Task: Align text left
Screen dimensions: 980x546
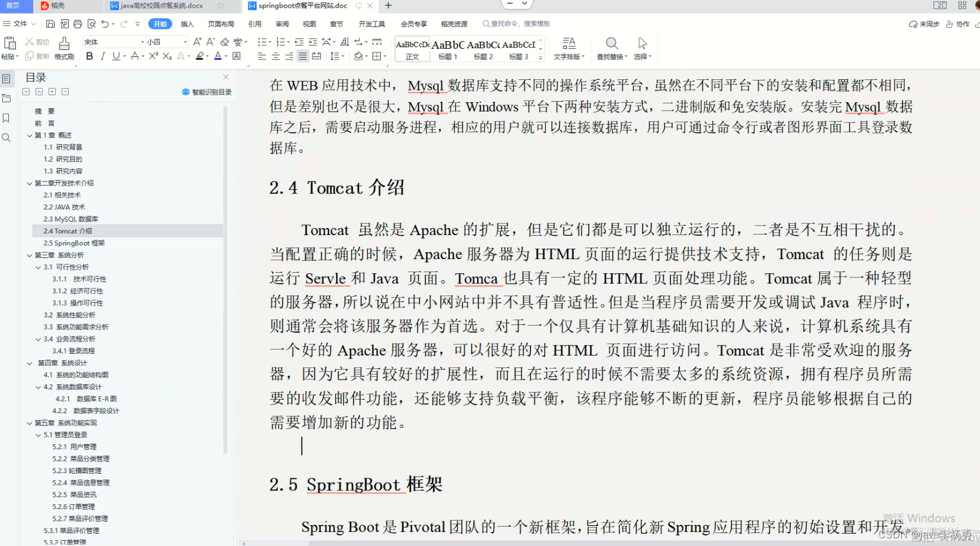Action: (262, 56)
